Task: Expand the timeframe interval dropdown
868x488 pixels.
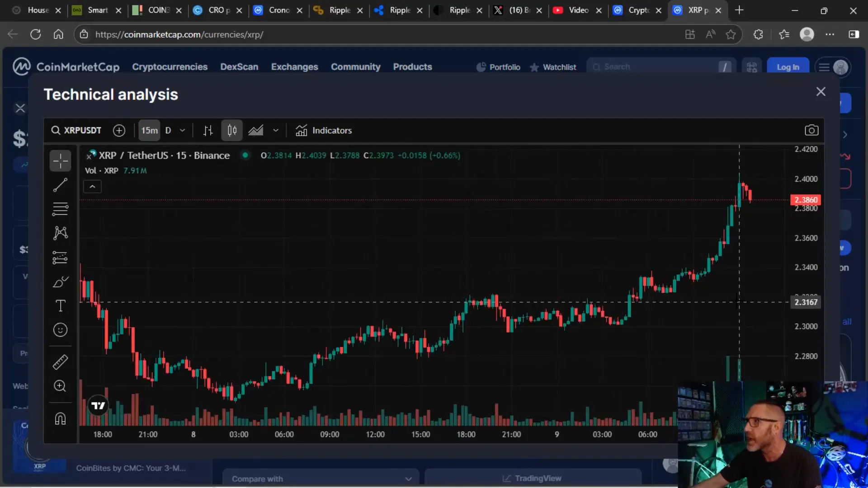Action: (x=183, y=131)
